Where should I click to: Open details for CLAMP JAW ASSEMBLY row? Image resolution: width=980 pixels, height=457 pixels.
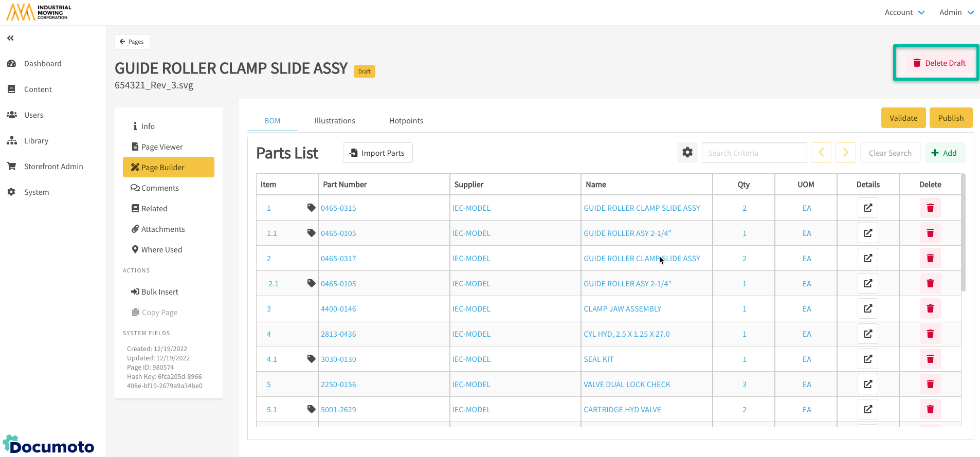[867, 308]
